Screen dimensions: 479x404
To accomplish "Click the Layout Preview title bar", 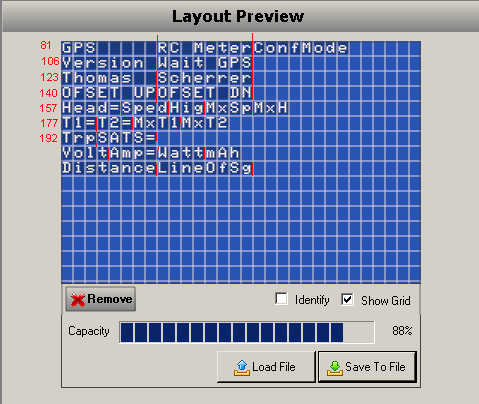I will coord(238,16).
